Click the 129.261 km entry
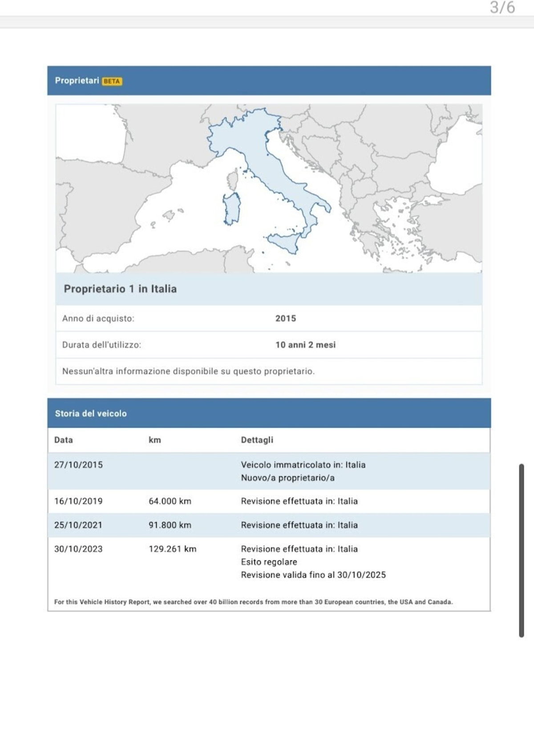The image size is (534, 756). click(x=172, y=549)
